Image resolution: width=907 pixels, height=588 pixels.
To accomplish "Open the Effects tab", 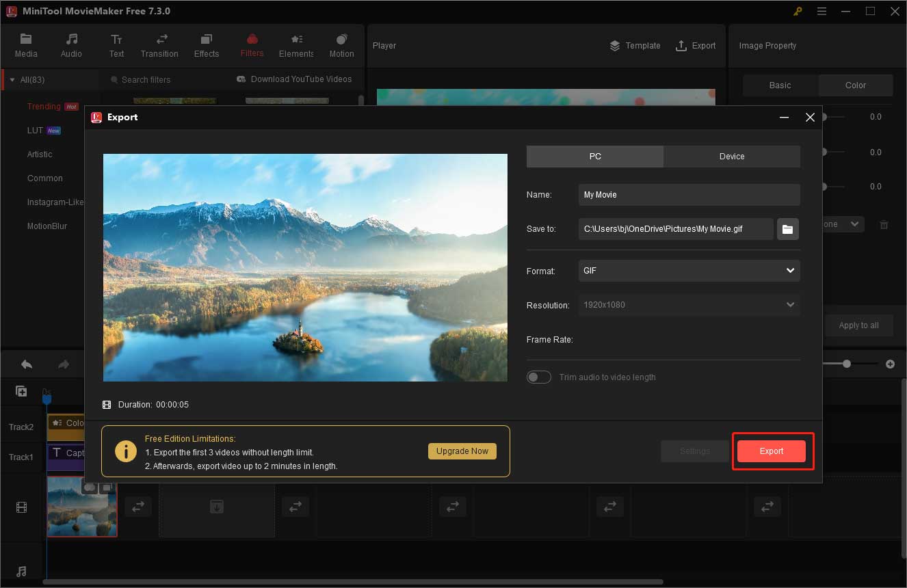I will pos(207,45).
